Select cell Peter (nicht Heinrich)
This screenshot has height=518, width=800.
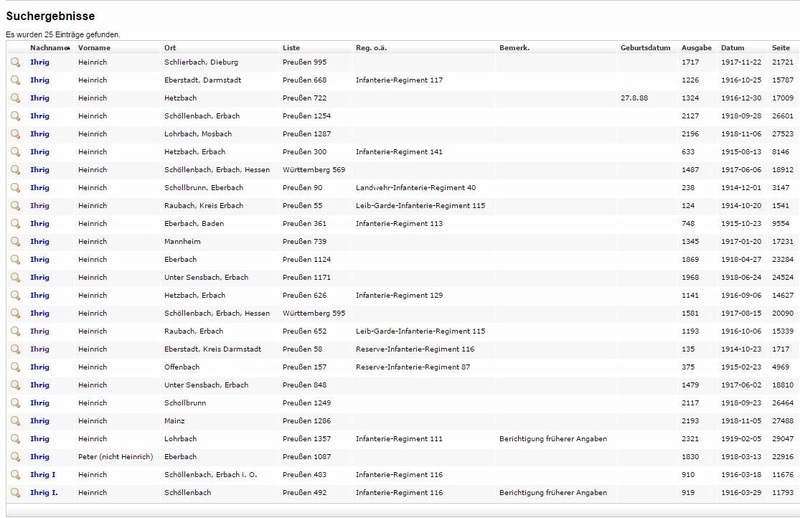pyautogui.click(x=115, y=457)
